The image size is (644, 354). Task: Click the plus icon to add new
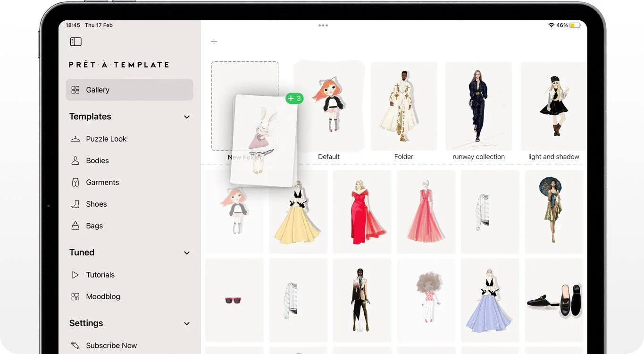[x=214, y=42]
